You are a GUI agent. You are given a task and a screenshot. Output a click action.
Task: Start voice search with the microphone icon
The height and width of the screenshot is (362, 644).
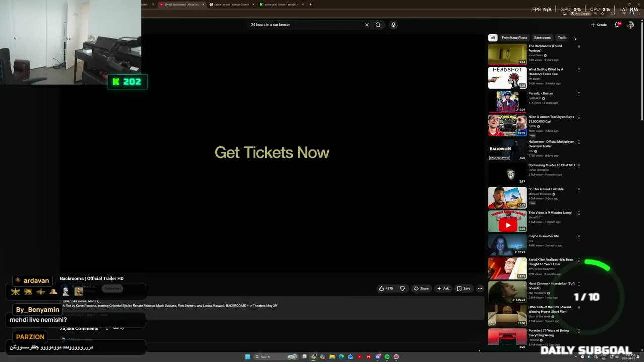393,25
